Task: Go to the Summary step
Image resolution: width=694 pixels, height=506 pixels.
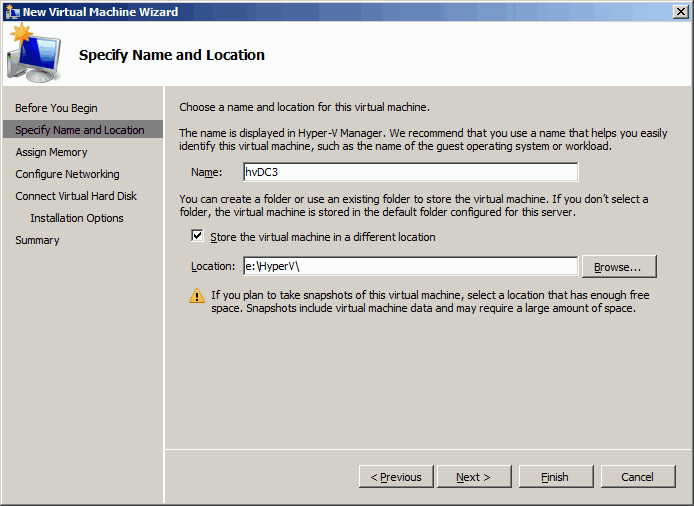Action: pos(37,240)
